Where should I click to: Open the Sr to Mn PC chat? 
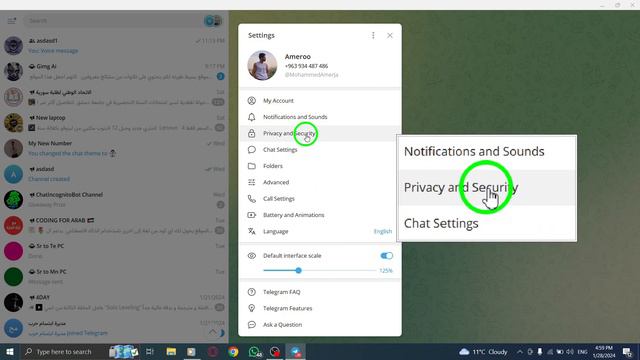(114, 277)
